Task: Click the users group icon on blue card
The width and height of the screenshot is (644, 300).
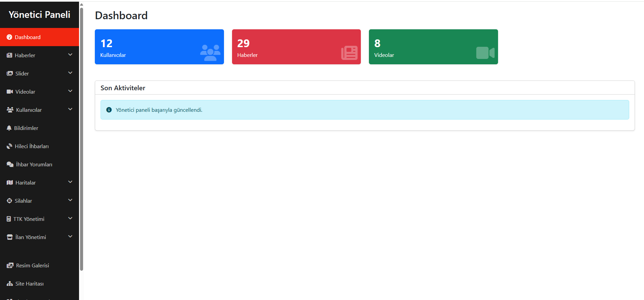Action: point(210,53)
